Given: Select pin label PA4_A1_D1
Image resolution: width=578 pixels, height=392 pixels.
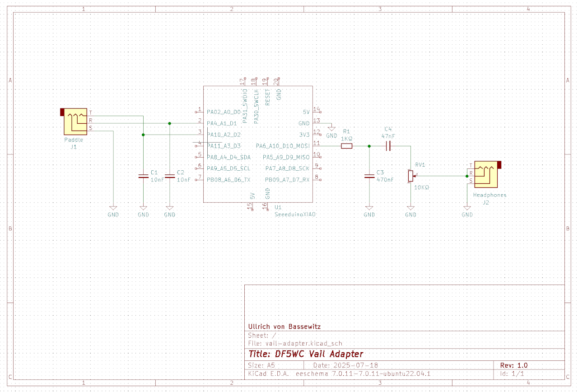Looking at the screenshot, I should pyautogui.click(x=222, y=123).
